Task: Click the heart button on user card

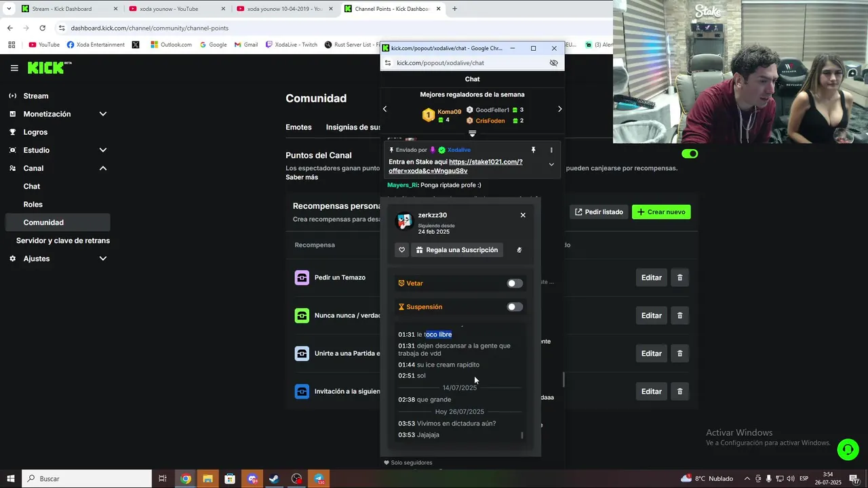Action: pos(401,250)
